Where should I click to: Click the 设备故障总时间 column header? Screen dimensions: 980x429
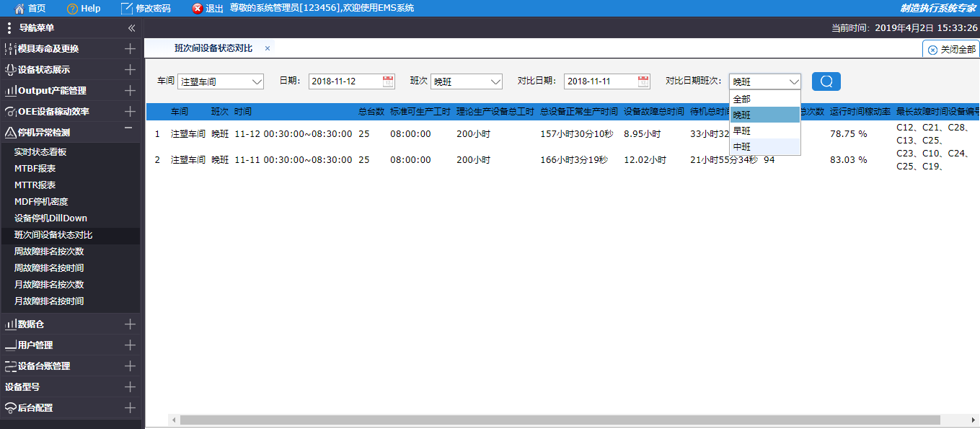pos(654,112)
